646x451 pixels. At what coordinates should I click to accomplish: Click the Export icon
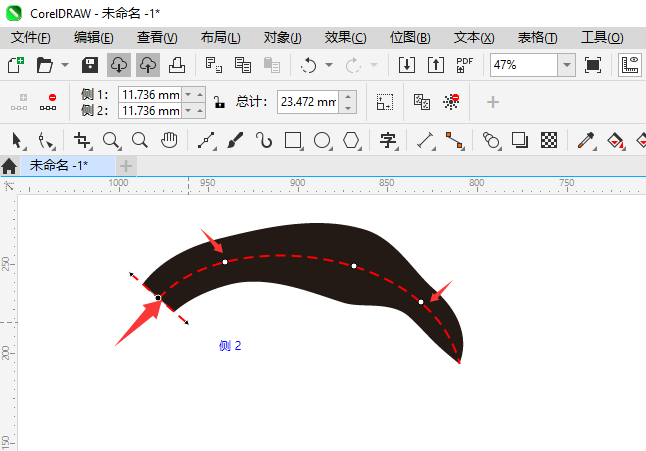pyautogui.click(x=436, y=65)
